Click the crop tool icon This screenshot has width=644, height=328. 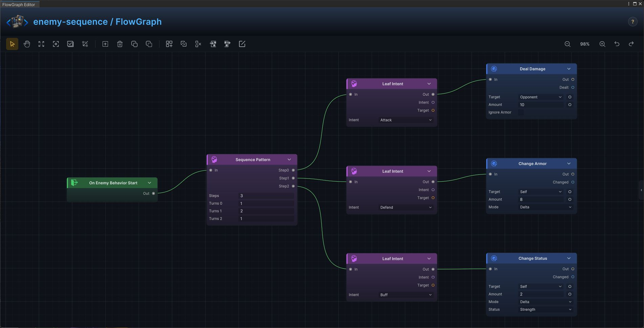click(x=85, y=44)
